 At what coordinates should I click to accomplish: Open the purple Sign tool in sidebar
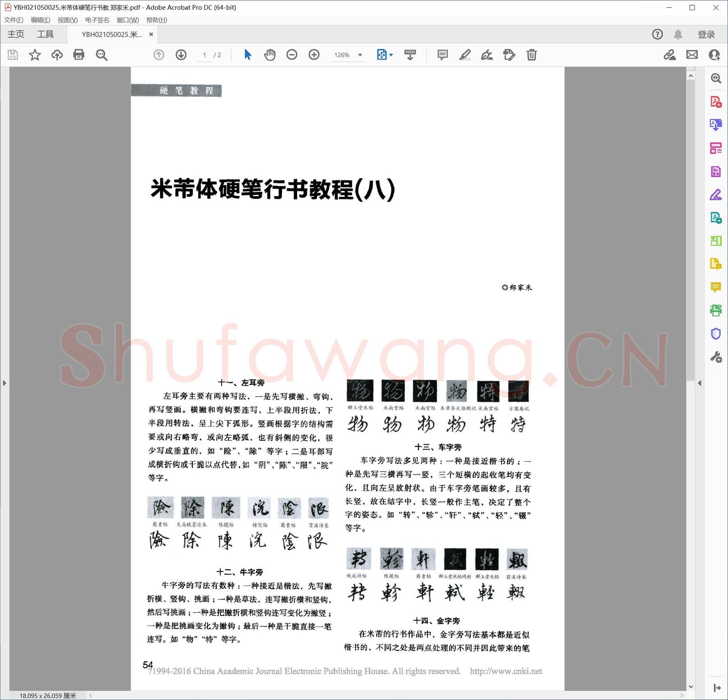[716, 195]
